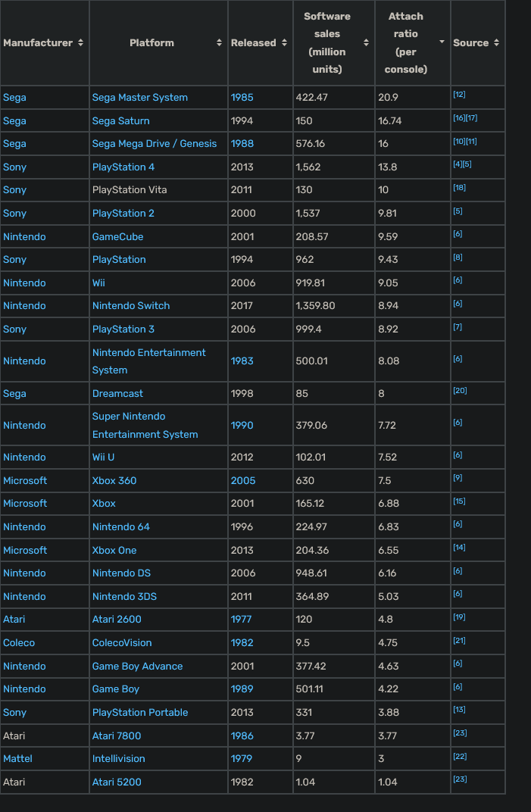Sort table by Manufacturer column arrows
The image size is (531, 812).
point(81,43)
